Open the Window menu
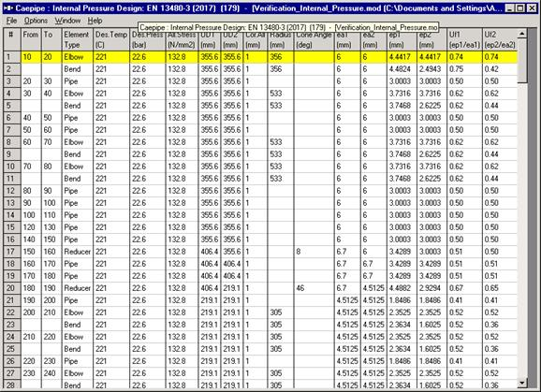 pos(67,21)
